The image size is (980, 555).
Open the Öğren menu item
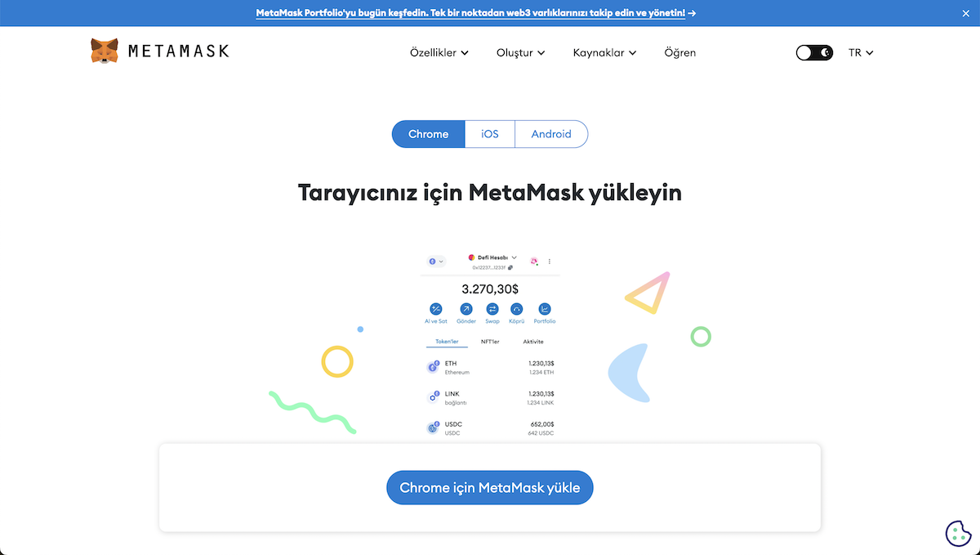[x=679, y=51]
